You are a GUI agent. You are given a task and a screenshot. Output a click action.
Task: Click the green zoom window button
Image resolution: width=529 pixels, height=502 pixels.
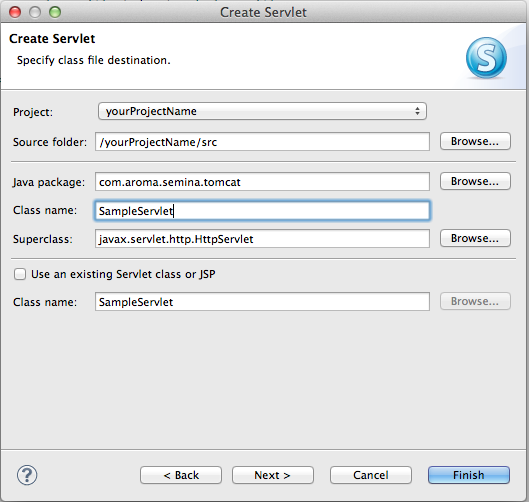point(55,12)
